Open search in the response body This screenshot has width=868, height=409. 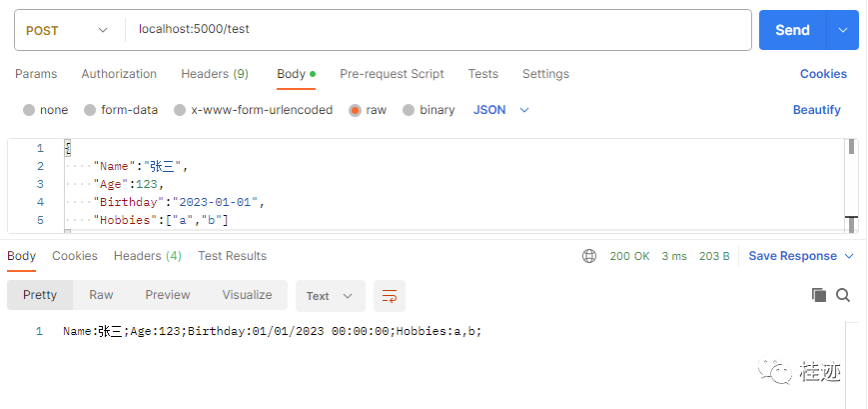pyautogui.click(x=843, y=295)
